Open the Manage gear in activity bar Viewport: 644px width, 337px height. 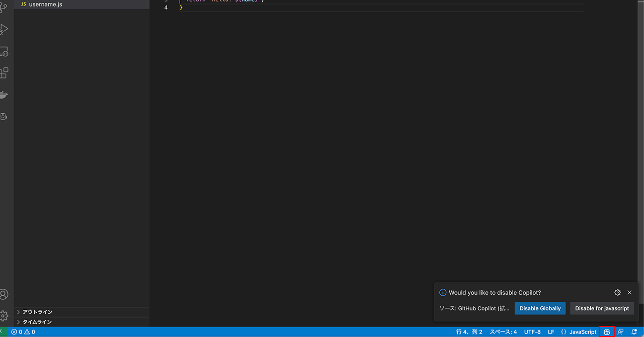coord(4,316)
